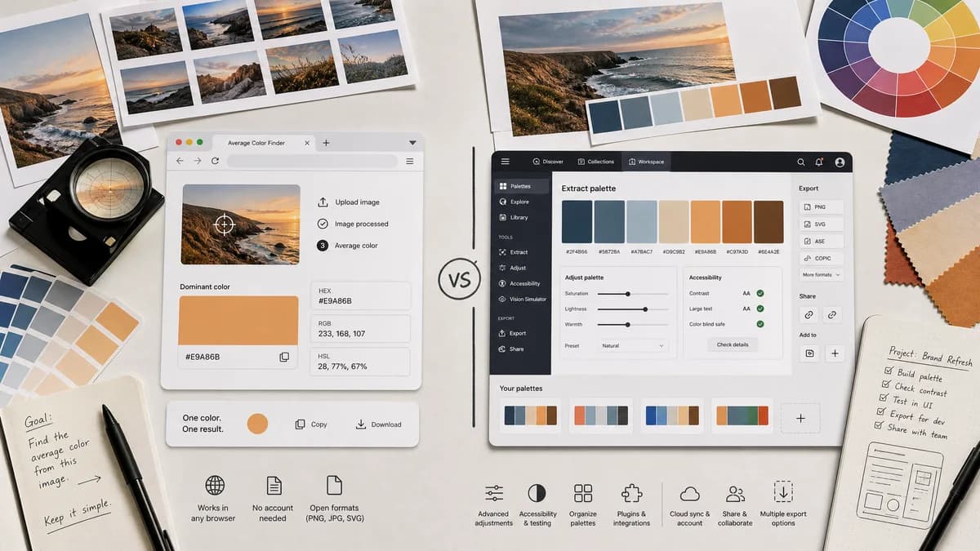The height and width of the screenshot is (551, 980).
Task: Switch to the Collections tab
Action: pos(595,162)
